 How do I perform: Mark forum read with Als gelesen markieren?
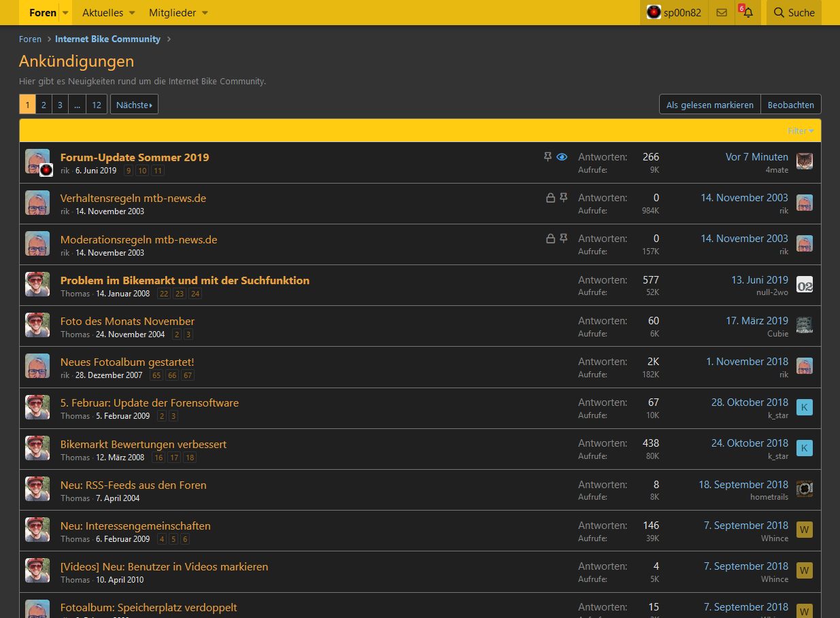tap(709, 105)
